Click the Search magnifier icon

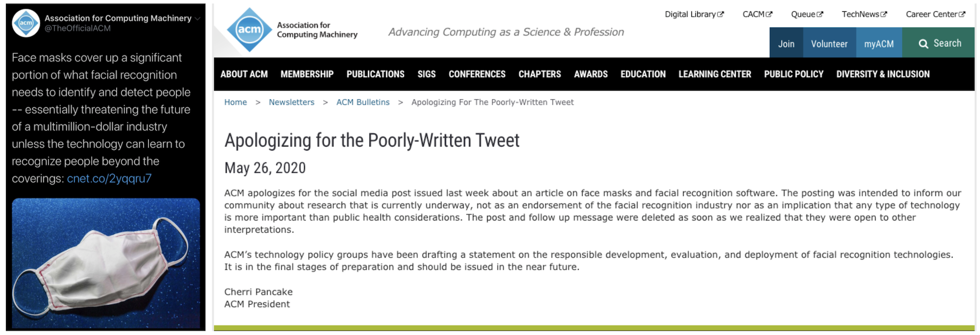(923, 44)
